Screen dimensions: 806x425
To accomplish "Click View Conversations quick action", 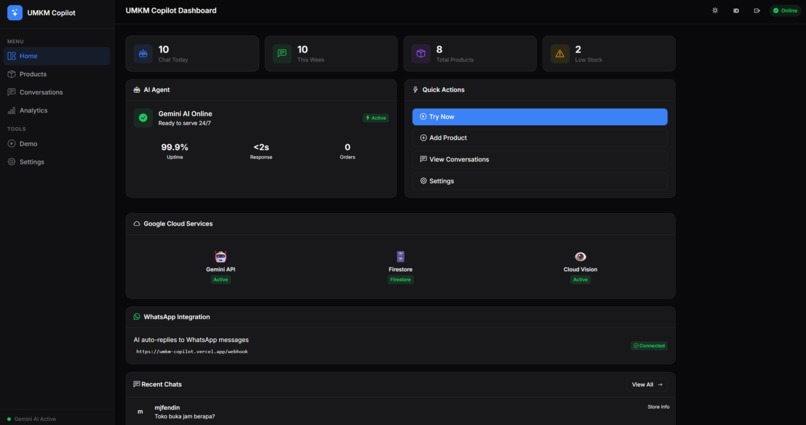I will [540, 159].
